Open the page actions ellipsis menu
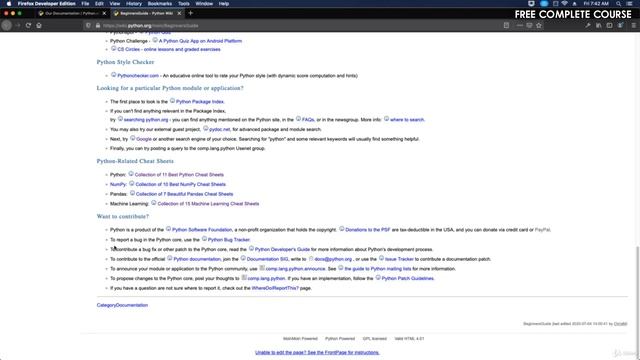This screenshot has height=360, width=640. (519, 25)
